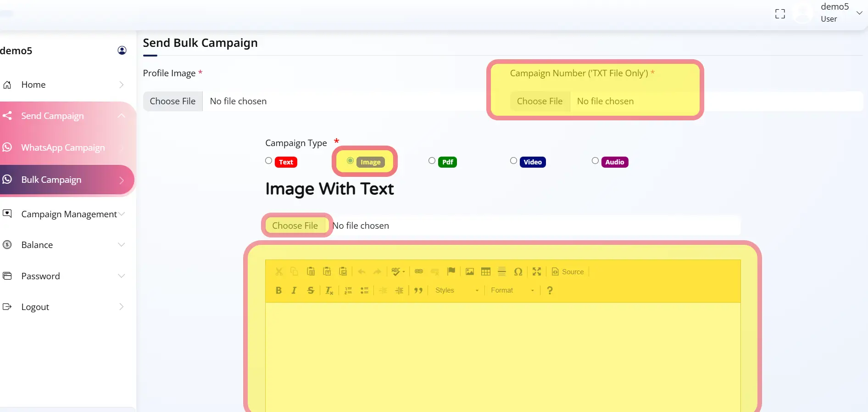The height and width of the screenshot is (412, 868).
Task: Decrease indent in the editor
Action: pos(383,290)
